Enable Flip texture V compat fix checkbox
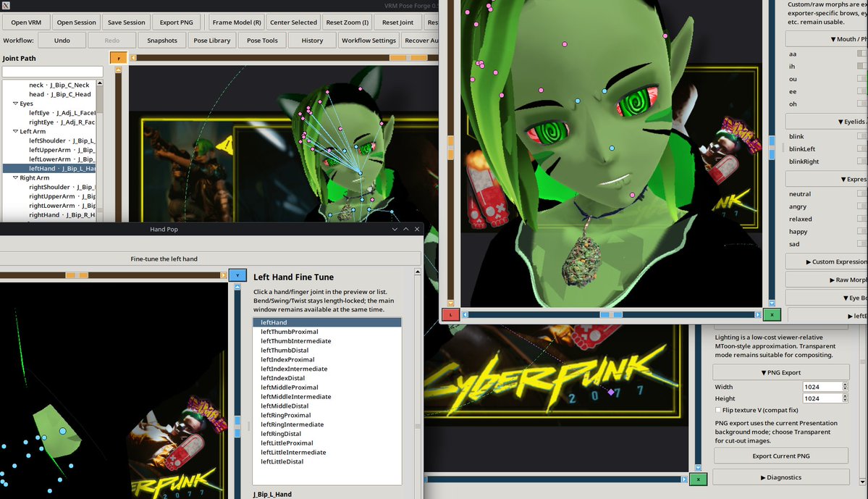Screen dimensions: 868x499 coord(718,411)
